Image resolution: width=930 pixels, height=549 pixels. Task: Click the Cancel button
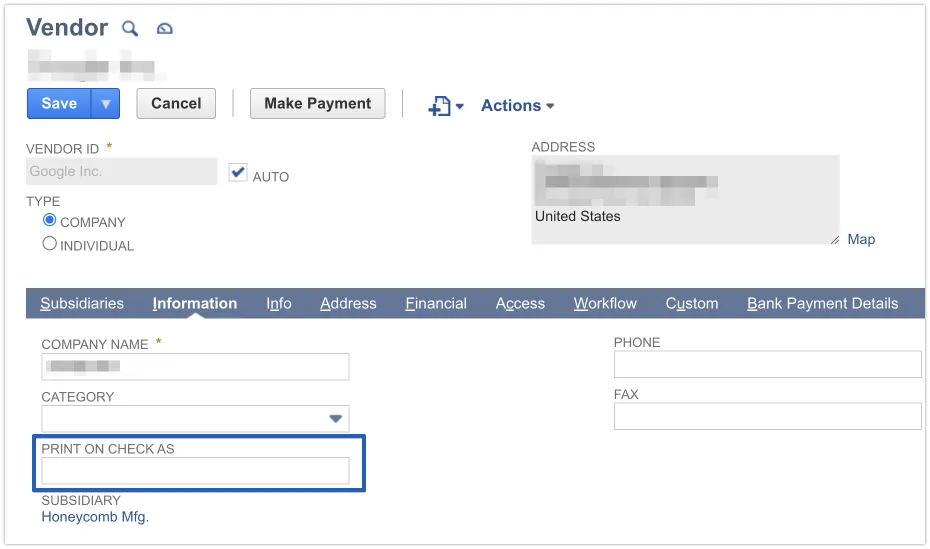[x=176, y=104]
